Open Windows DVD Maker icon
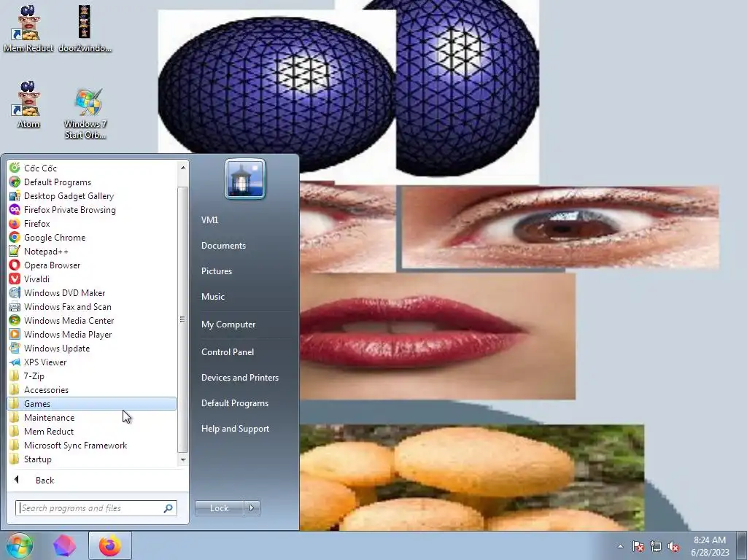The height and width of the screenshot is (560, 747). click(15, 292)
